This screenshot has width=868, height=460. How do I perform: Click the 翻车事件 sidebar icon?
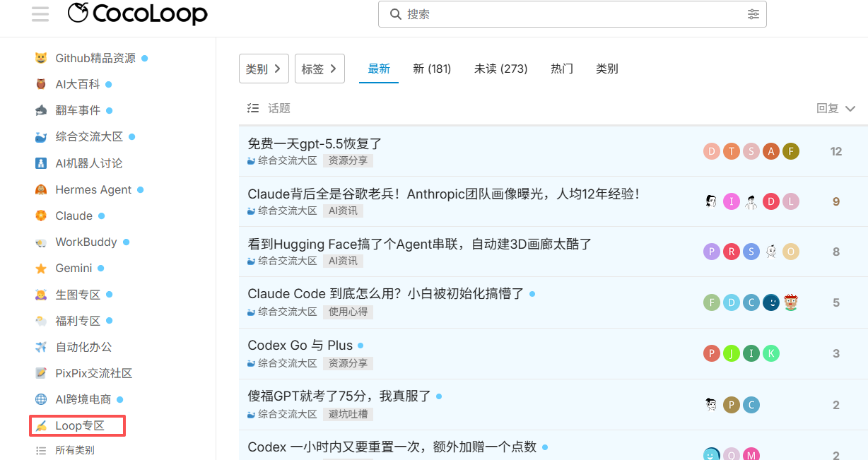tap(41, 110)
